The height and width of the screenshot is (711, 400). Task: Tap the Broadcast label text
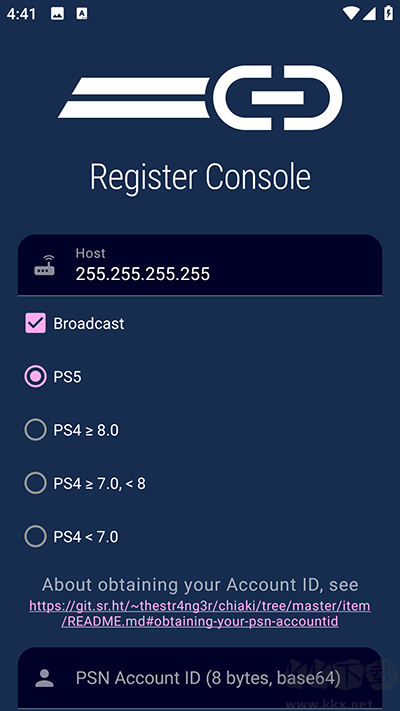pos(89,323)
